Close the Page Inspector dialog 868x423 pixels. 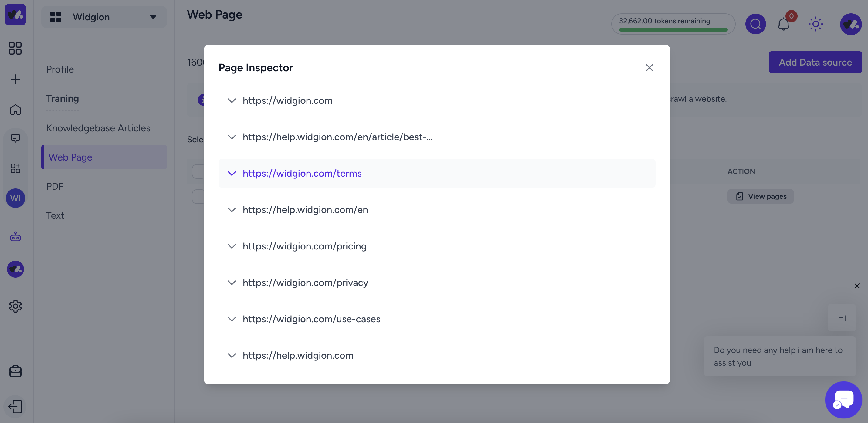click(x=649, y=68)
